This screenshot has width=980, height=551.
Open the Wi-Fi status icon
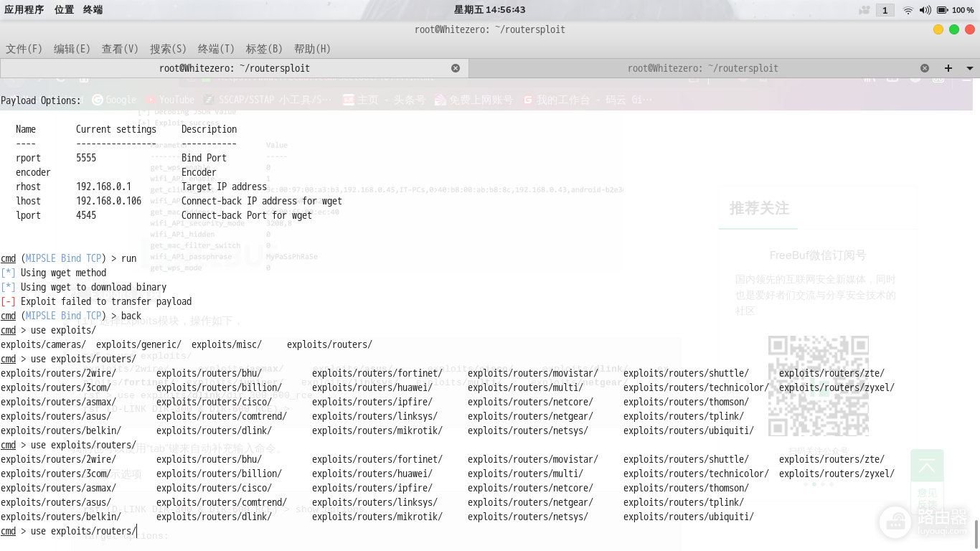pyautogui.click(x=908, y=10)
